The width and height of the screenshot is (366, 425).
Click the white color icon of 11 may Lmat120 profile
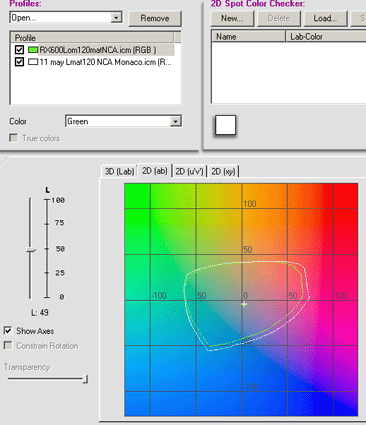click(33, 62)
